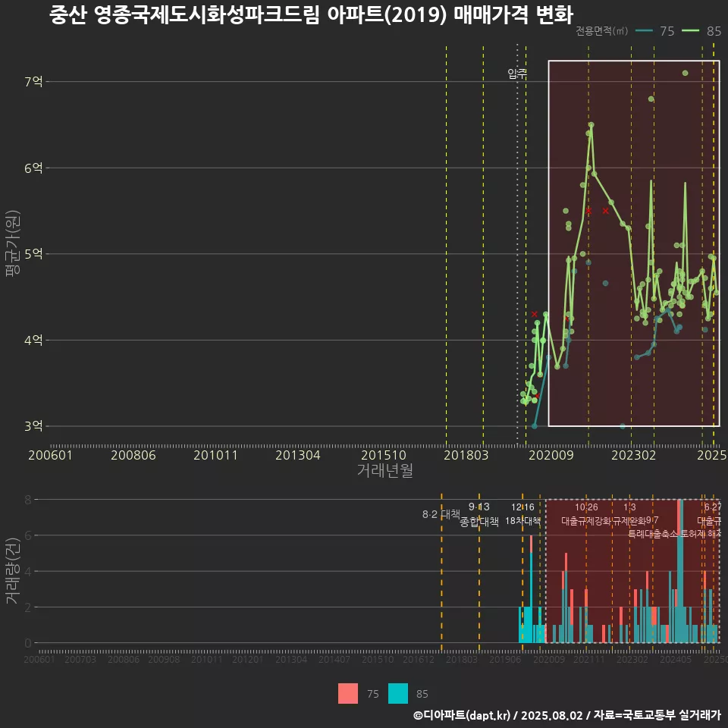Click the volume axis label 8
This screenshot has height=728, width=728.
(28, 500)
